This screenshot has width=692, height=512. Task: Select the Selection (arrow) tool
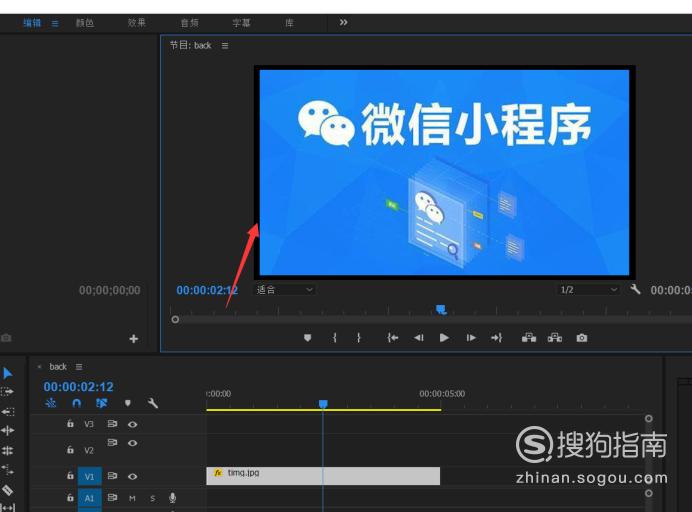(x=8, y=373)
